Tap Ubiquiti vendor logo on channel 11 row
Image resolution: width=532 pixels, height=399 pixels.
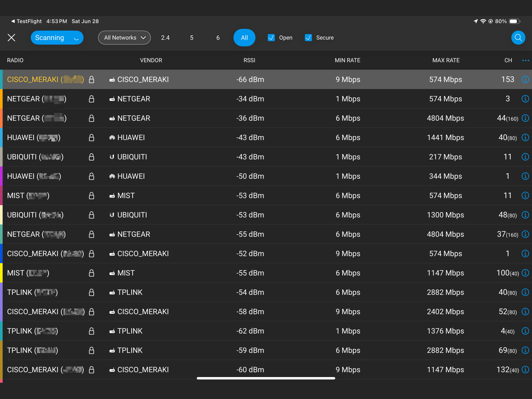tap(112, 157)
